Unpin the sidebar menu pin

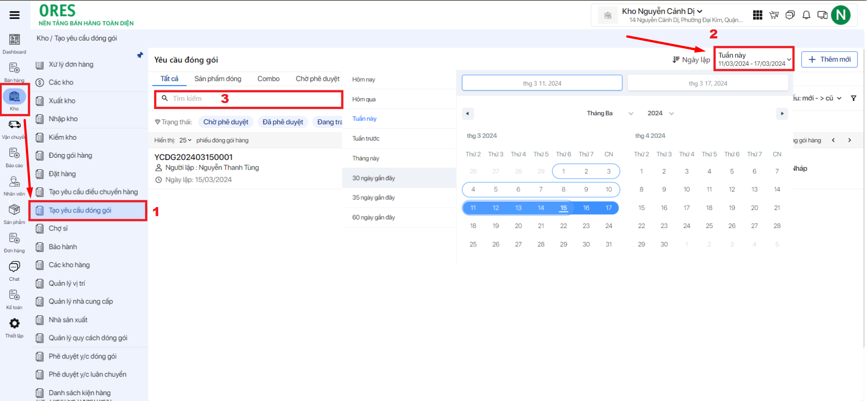(140, 55)
